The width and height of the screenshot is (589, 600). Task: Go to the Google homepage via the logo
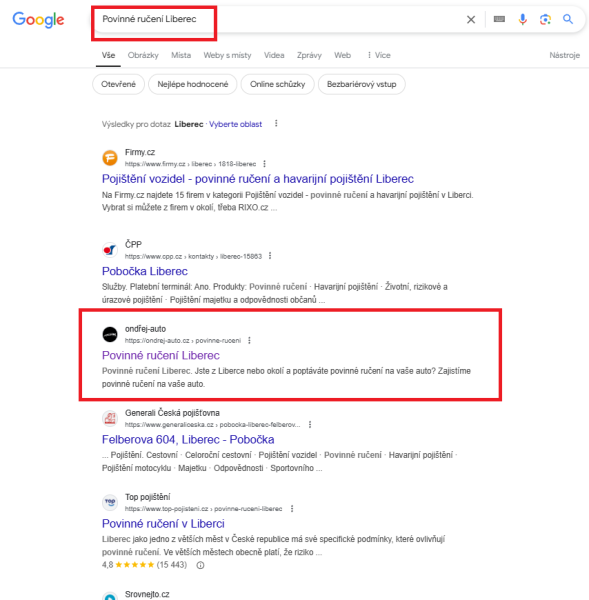pos(38,20)
